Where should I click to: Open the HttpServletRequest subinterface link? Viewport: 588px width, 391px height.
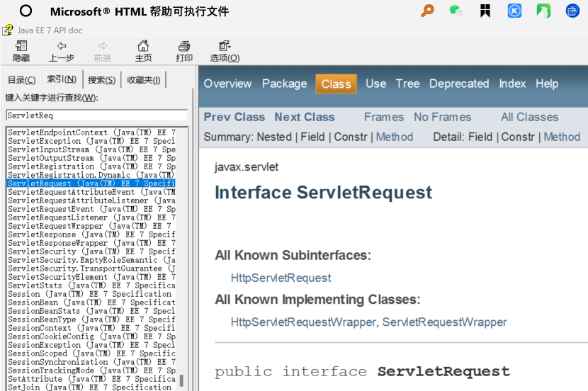[x=281, y=278]
